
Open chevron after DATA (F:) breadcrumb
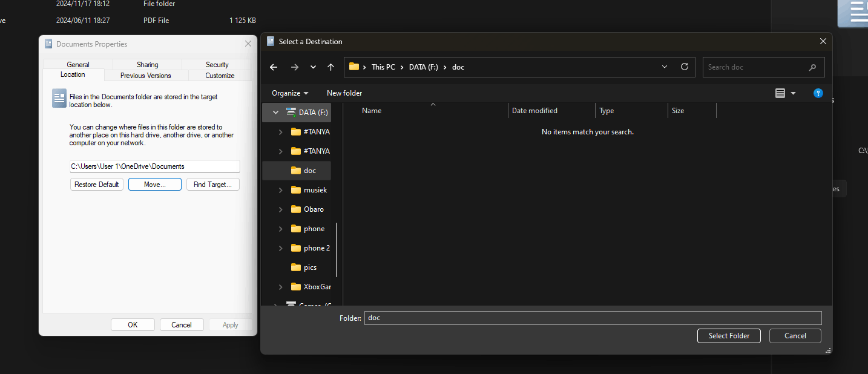point(445,67)
